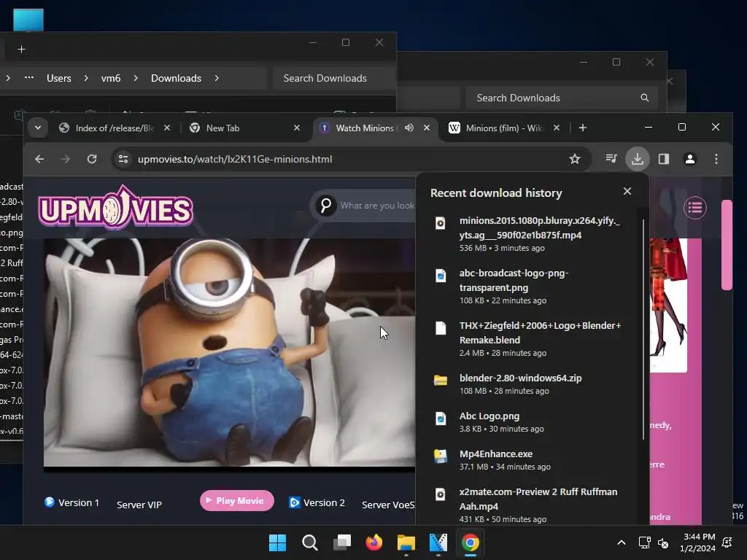
Task: Open the muted volume tray icon
Action: 662,542
